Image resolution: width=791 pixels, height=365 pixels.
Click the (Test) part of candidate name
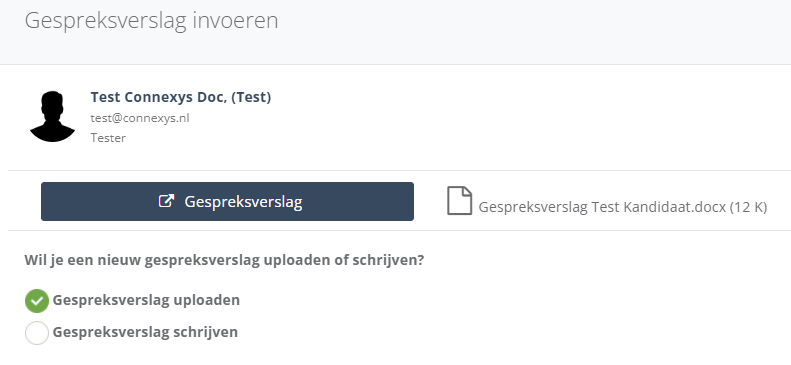tap(251, 97)
